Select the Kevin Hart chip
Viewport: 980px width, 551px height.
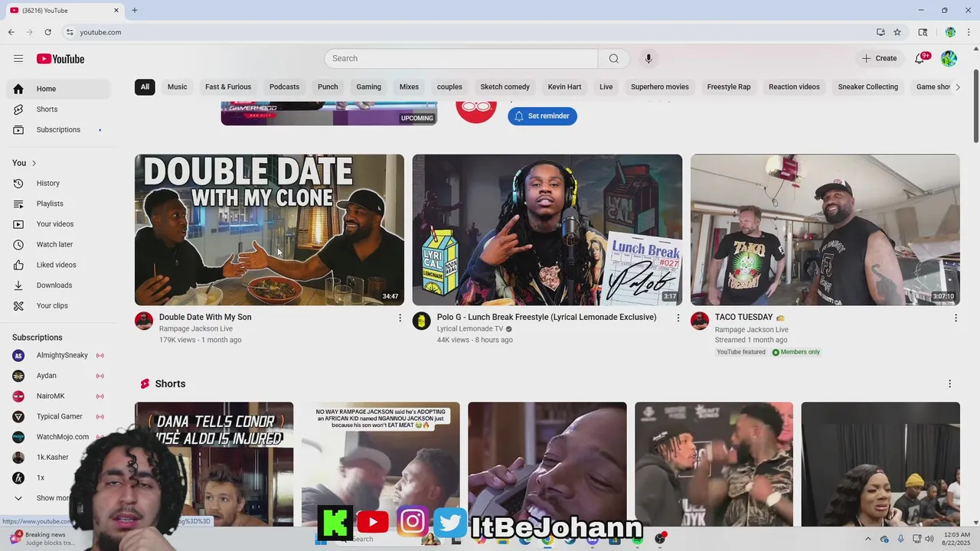click(565, 87)
